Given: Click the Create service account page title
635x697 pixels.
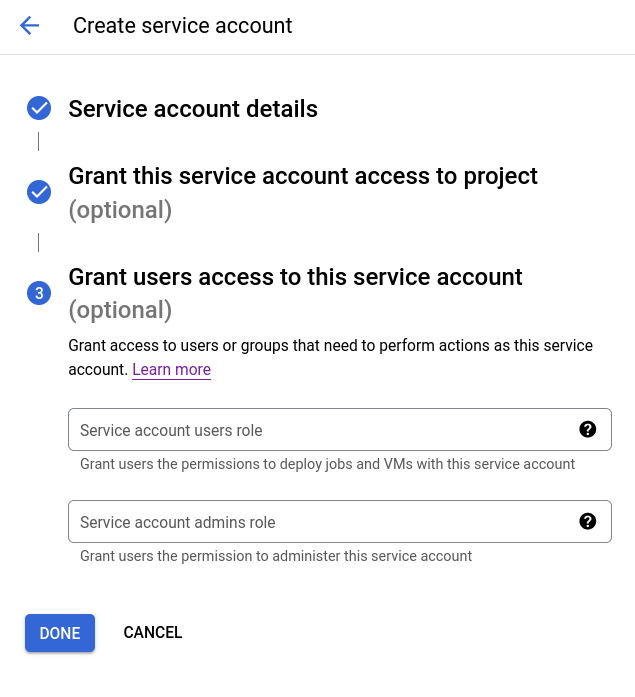Looking at the screenshot, I should coord(183,26).
